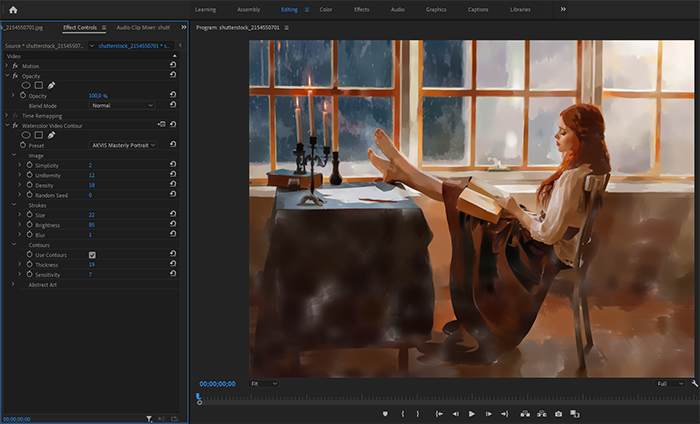Image resolution: width=700 pixels, height=424 pixels.
Task: Open Watercolor Video Contour setup icon
Action: point(162,125)
